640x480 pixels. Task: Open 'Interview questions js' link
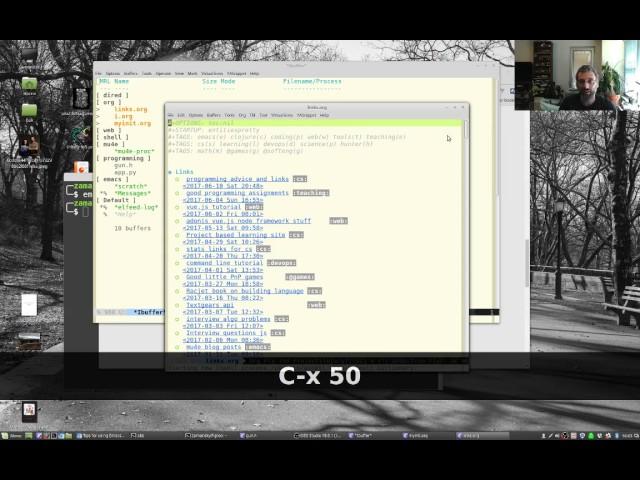(x=227, y=333)
